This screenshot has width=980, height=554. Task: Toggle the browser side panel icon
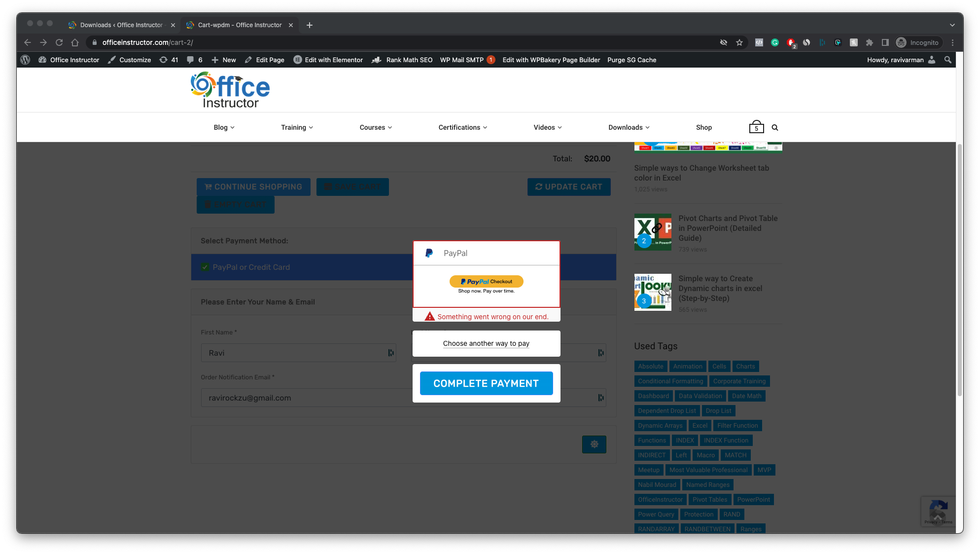pyautogui.click(x=885, y=42)
